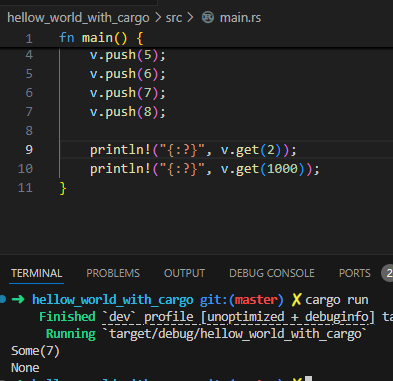Place cursor on v.push(6); line
393x381 pixels.
(x=128, y=74)
